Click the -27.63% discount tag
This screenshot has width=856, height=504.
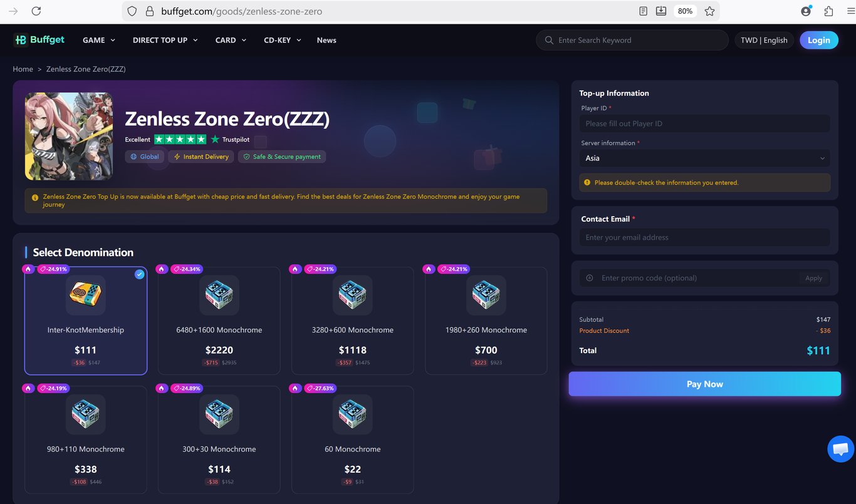coord(320,388)
